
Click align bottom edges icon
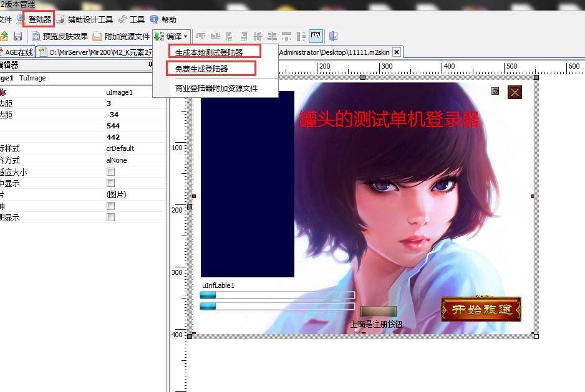point(215,36)
